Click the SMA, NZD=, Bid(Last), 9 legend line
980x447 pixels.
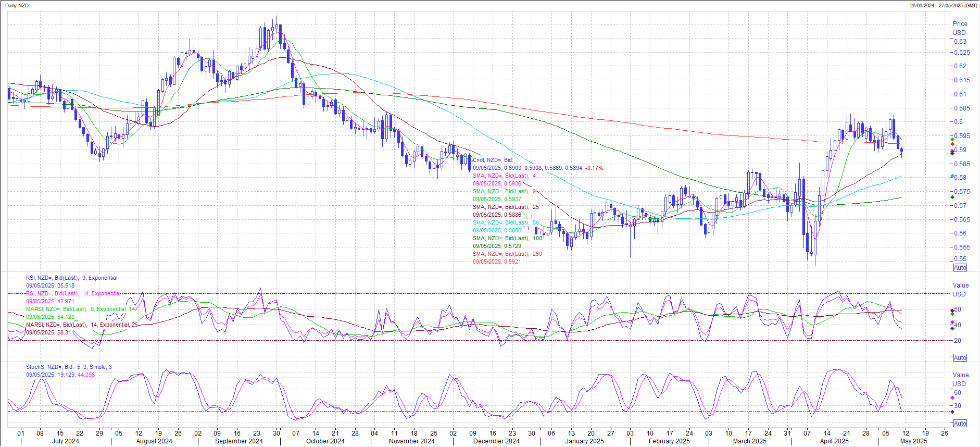505,192
